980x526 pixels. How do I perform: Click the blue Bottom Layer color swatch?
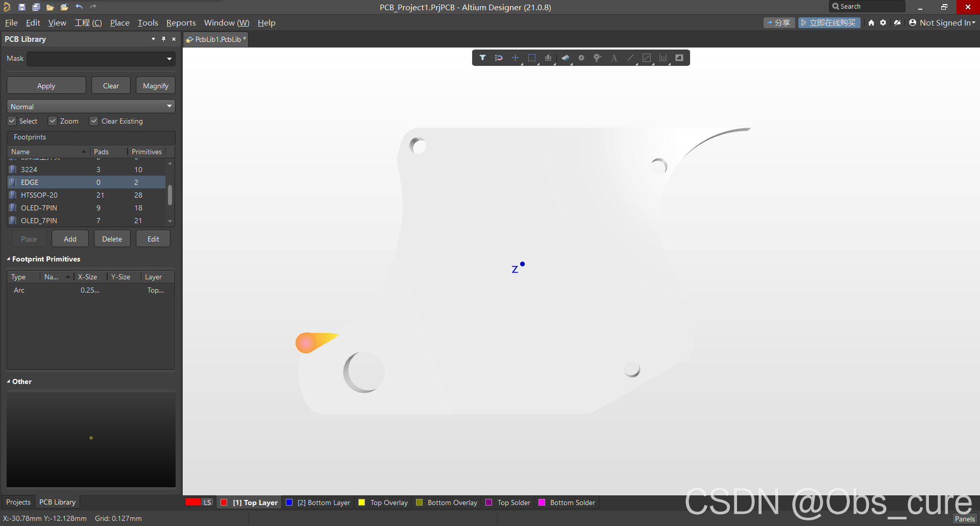coord(289,503)
